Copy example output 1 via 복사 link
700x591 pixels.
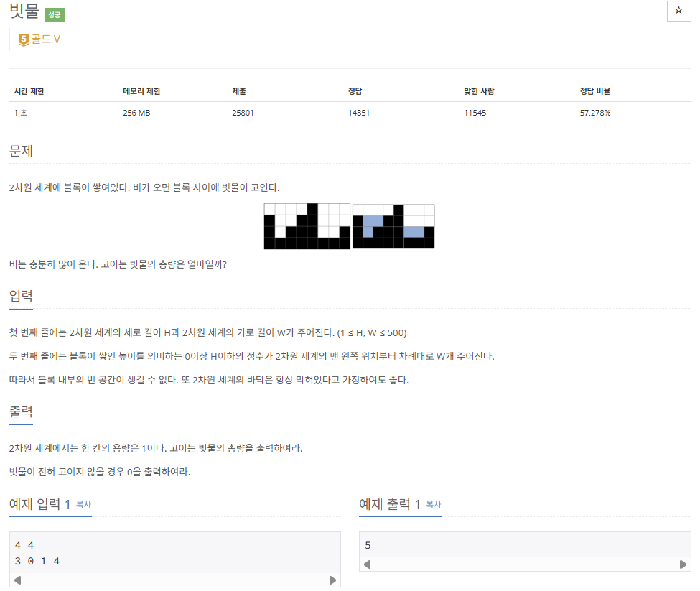coord(434,504)
